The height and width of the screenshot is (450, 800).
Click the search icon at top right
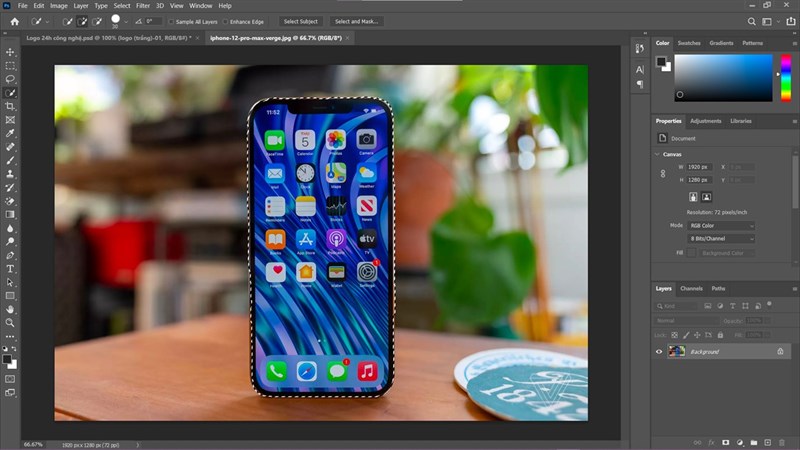click(x=752, y=21)
